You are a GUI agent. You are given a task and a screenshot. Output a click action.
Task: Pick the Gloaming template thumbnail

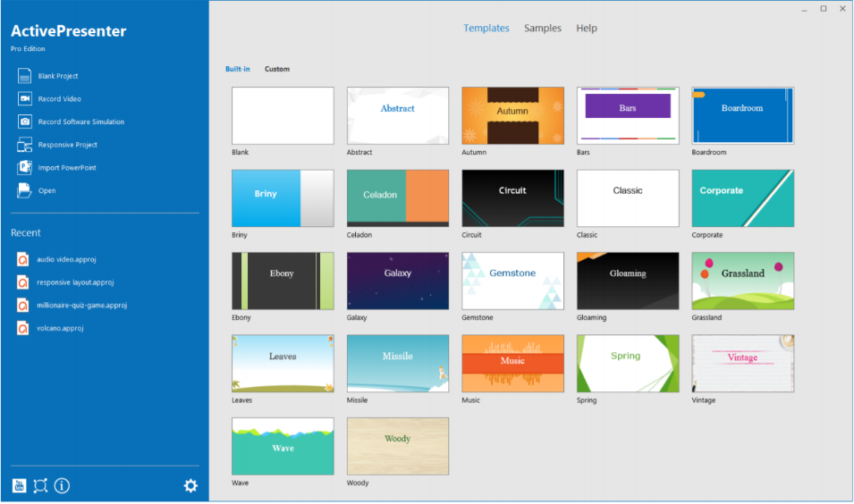628,281
